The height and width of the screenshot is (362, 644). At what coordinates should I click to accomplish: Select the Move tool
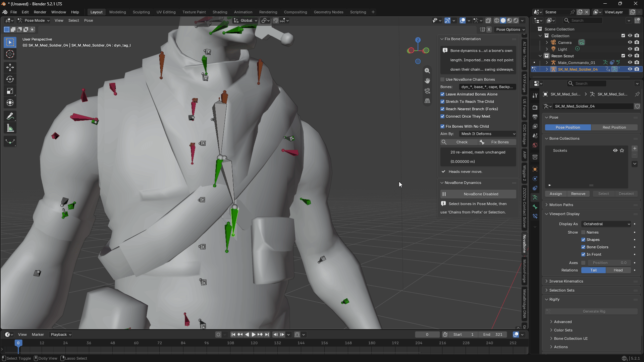point(10,67)
